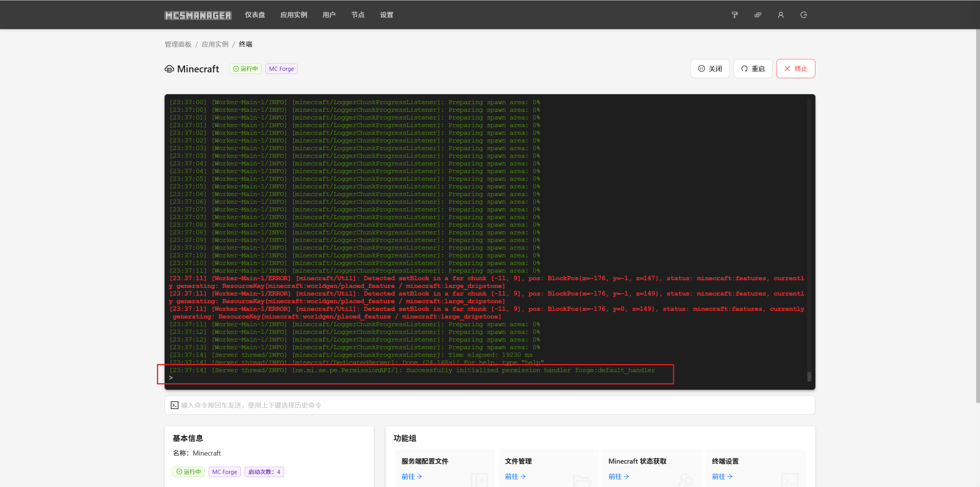Open the user profile icon
980x487 pixels.
click(781, 15)
